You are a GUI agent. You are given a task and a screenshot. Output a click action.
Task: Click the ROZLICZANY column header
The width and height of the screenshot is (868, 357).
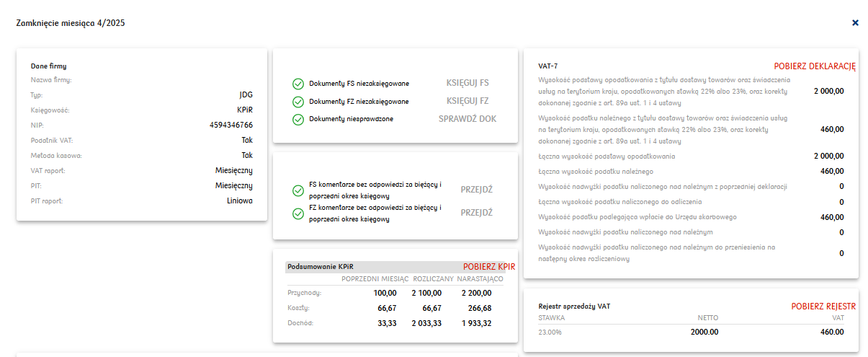click(x=434, y=279)
